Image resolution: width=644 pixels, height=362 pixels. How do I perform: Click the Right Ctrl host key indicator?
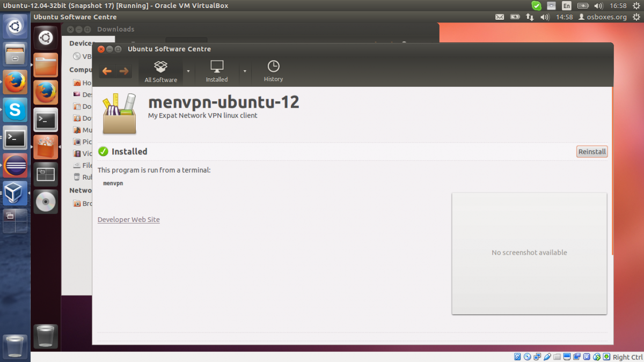tap(628, 357)
